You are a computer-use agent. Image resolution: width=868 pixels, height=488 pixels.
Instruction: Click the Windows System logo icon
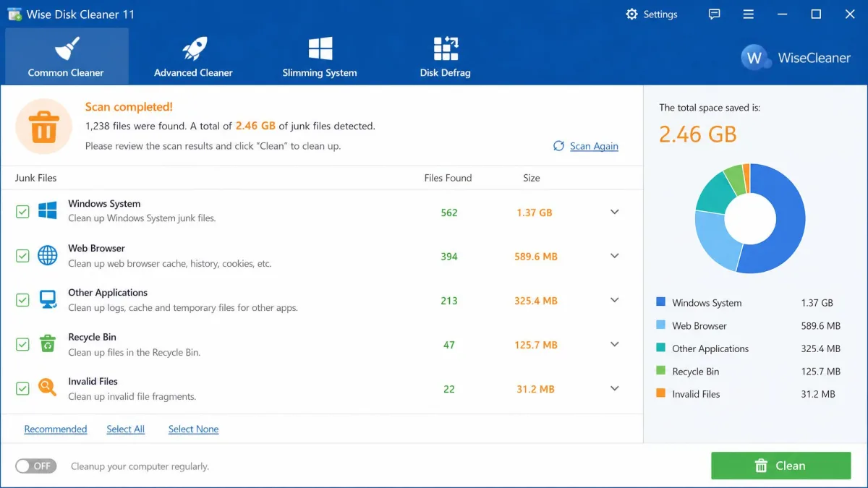(x=48, y=210)
